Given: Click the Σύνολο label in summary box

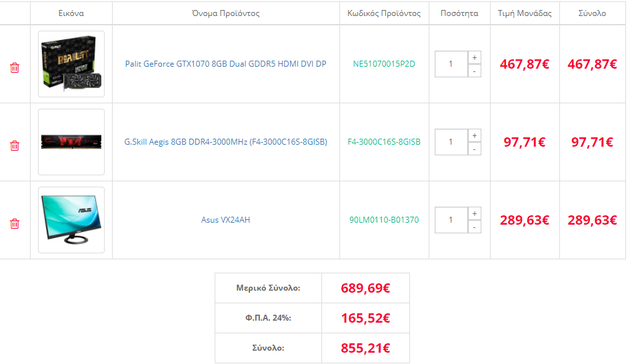Looking at the screenshot, I should tap(269, 348).
